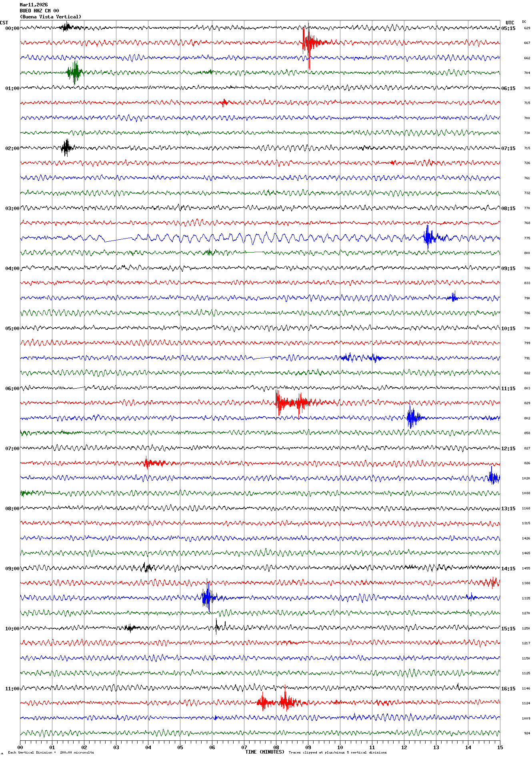Click the (Buena Vista Vertical) title text

[x=50, y=17]
